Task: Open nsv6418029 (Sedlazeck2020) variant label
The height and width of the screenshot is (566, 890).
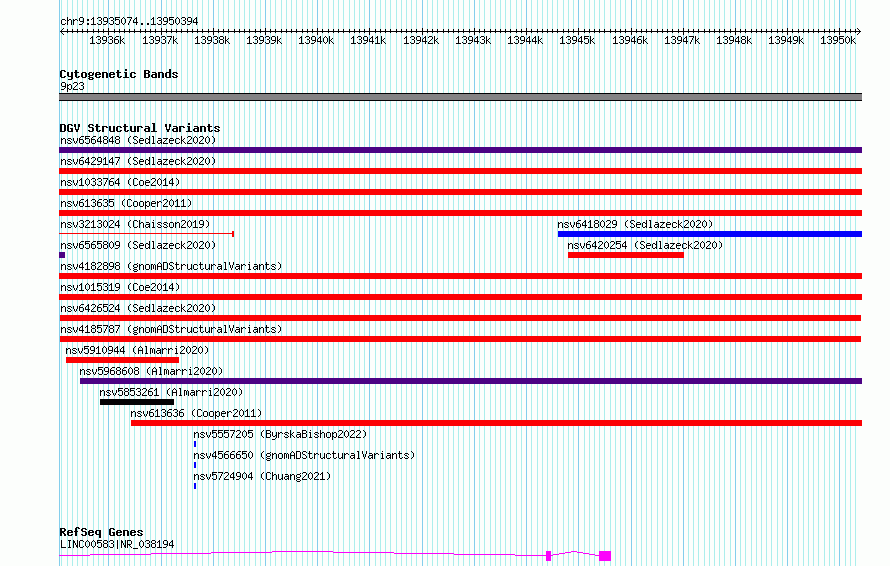Action: pos(635,224)
